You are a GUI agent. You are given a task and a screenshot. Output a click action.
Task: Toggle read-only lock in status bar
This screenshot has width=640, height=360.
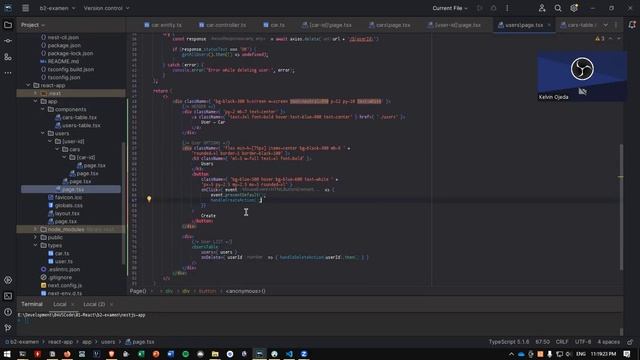click(630, 342)
